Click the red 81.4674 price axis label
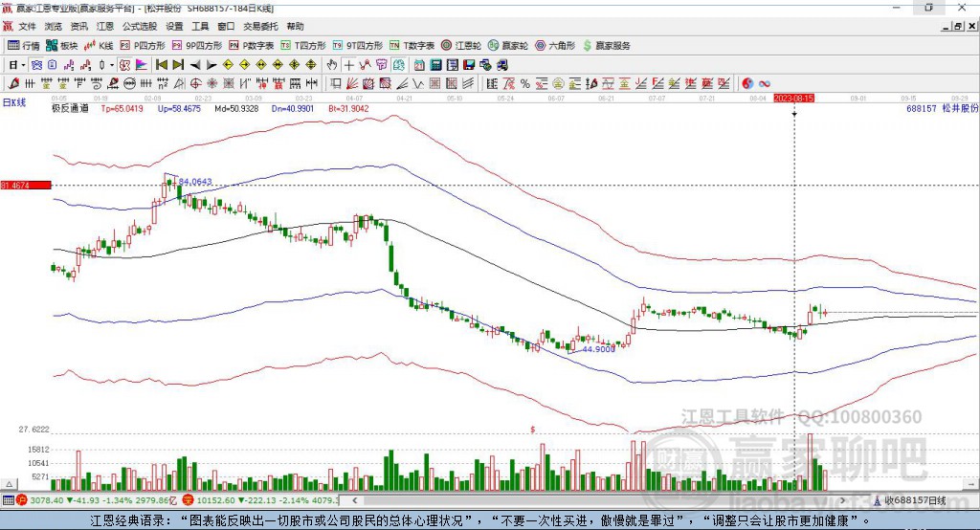 click(26, 185)
